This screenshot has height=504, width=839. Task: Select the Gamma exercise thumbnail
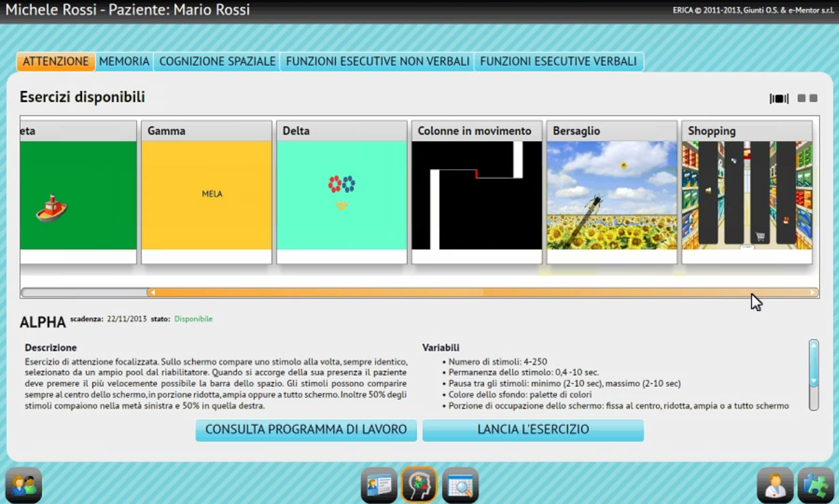coord(206,194)
